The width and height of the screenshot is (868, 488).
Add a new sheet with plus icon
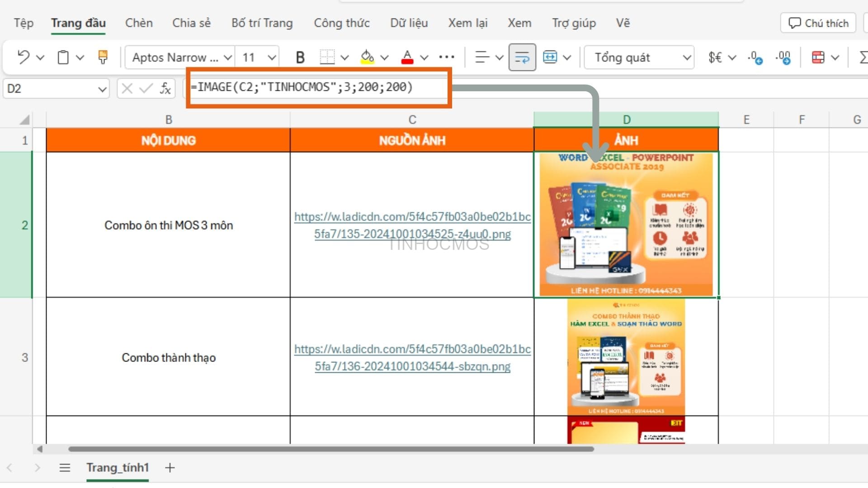coord(170,468)
